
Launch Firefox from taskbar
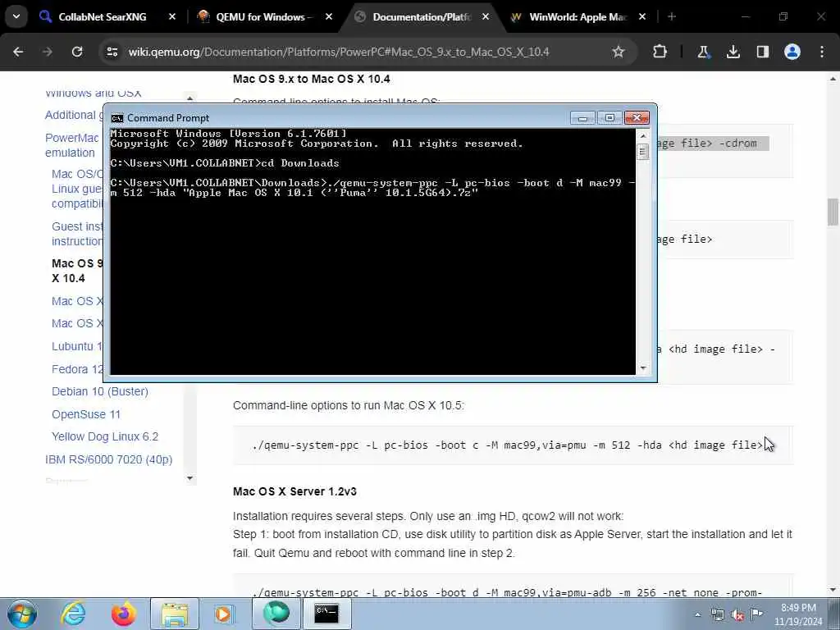(124, 614)
